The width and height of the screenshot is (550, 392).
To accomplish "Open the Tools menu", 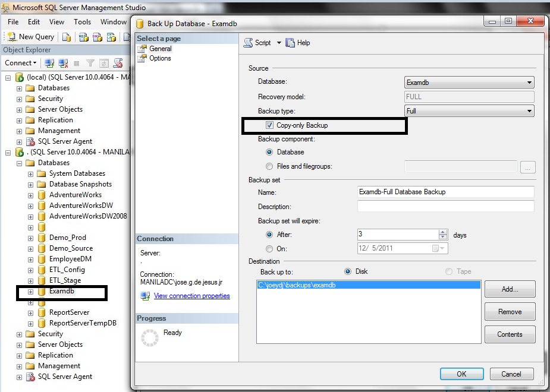I will (82, 22).
